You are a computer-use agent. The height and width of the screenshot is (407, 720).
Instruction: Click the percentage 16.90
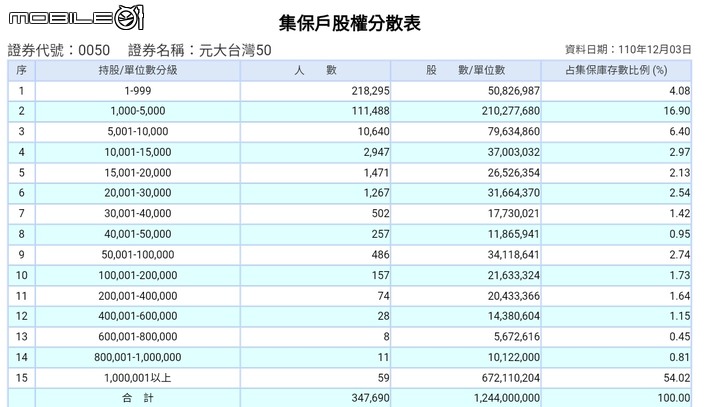coord(677,111)
